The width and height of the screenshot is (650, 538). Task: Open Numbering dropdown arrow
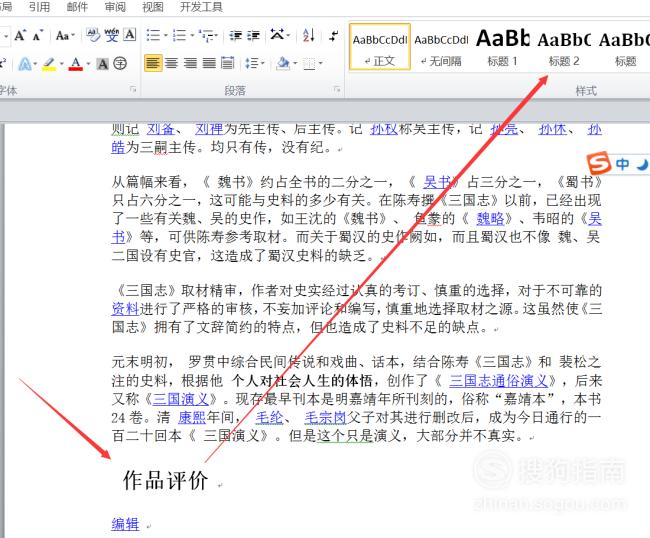pos(191,36)
